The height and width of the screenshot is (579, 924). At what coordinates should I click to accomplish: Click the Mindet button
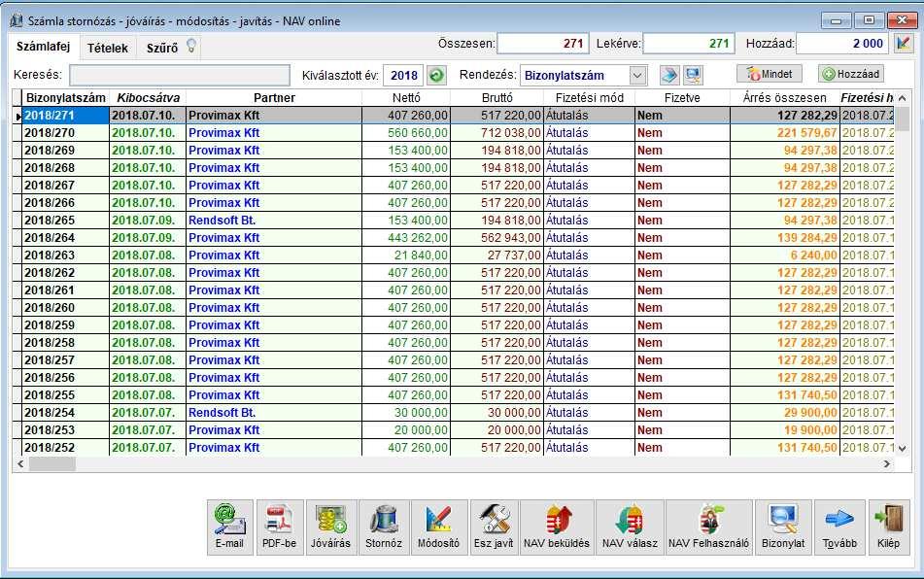tap(770, 74)
